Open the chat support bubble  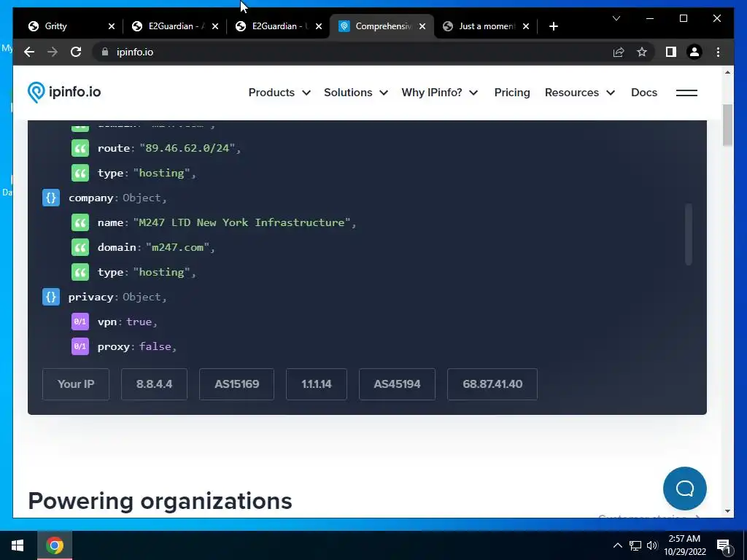pos(684,489)
